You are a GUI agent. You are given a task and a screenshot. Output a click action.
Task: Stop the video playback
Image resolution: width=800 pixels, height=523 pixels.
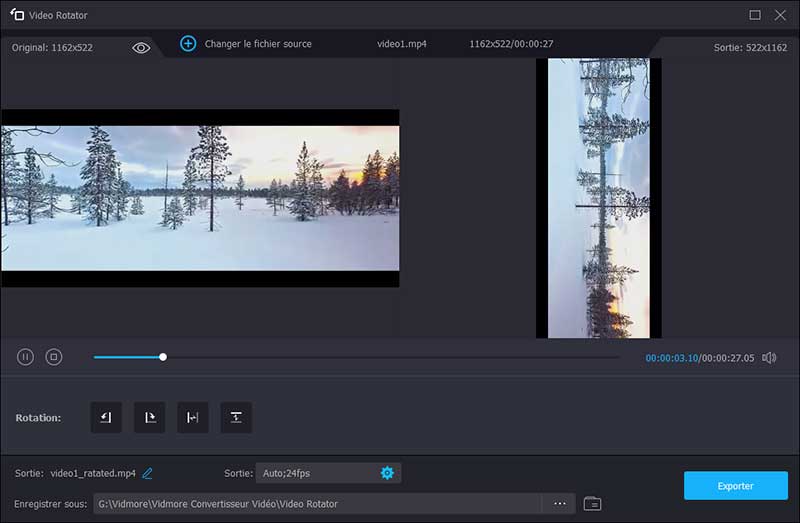coord(54,357)
